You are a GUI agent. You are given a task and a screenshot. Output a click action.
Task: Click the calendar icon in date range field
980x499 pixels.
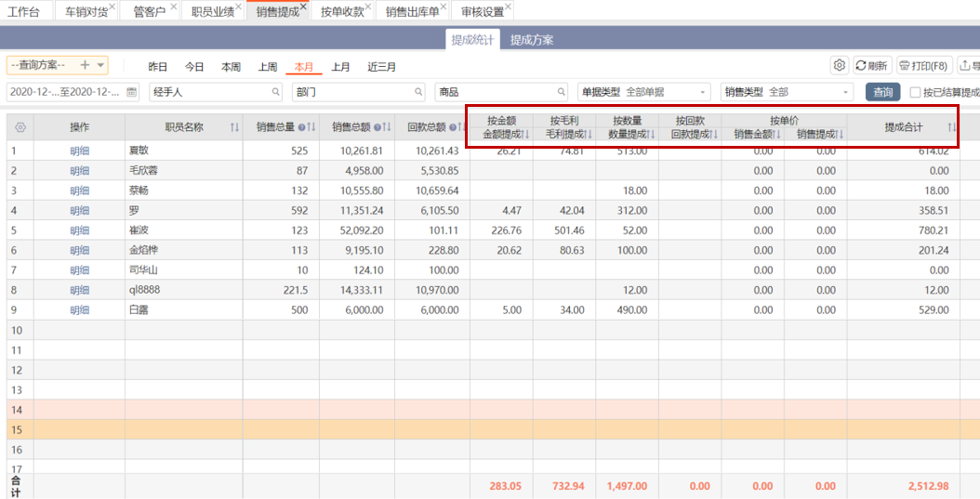131,92
